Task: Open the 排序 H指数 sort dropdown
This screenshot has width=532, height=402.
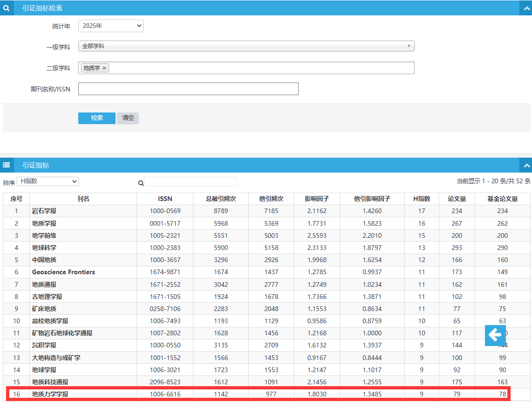Action: click(48, 181)
